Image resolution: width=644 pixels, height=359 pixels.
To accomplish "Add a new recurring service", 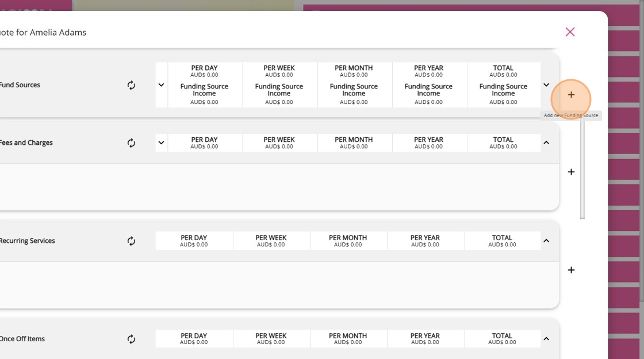I will pyautogui.click(x=571, y=270).
